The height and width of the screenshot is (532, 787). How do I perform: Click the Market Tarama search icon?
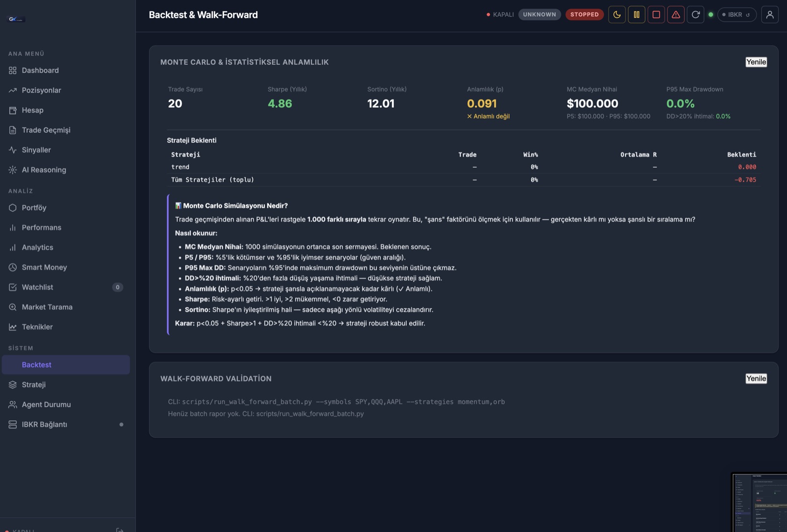coord(13,307)
